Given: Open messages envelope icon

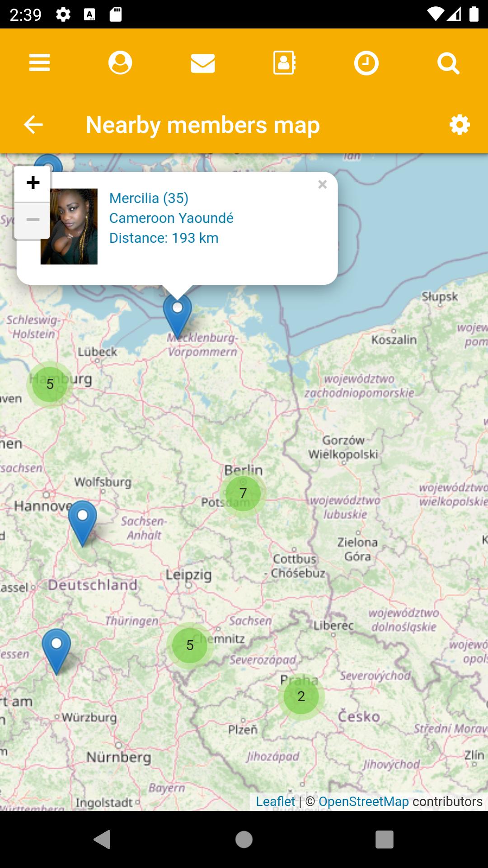Looking at the screenshot, I should click(203, 63).
